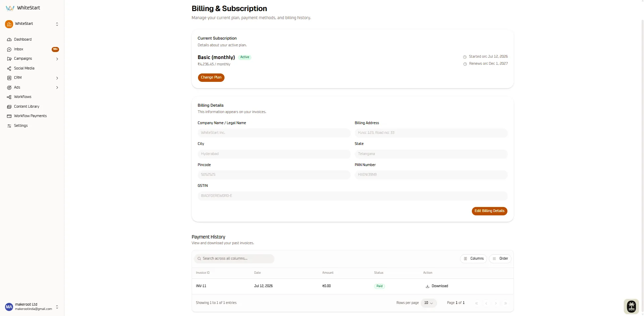
Task: Select Workflow Payments in the sidebar
Action: (32, 116)
